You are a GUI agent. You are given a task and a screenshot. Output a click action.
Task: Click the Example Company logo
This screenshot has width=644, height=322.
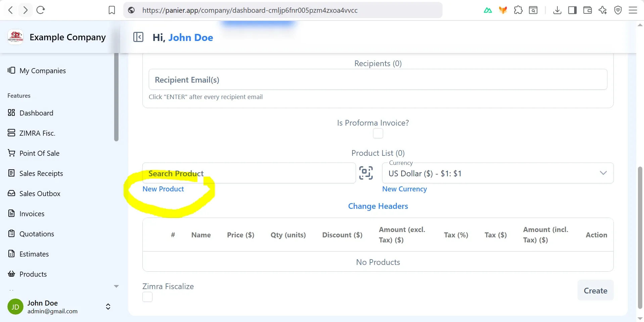coord(15,37)
